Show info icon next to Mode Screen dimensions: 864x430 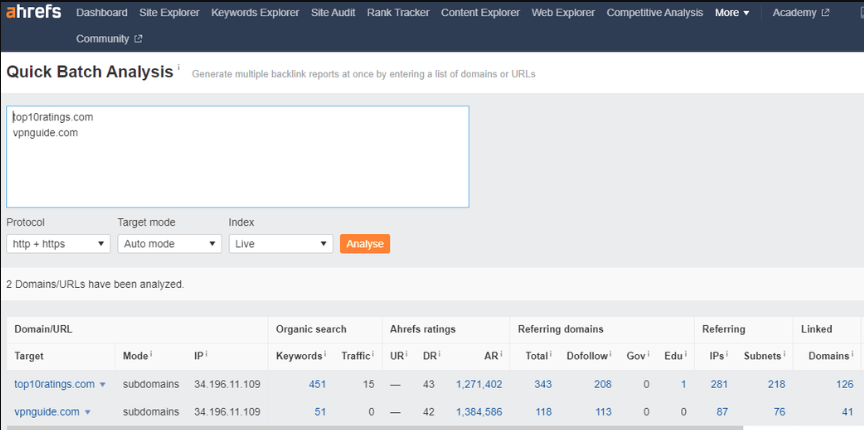(x=151, y=353)
